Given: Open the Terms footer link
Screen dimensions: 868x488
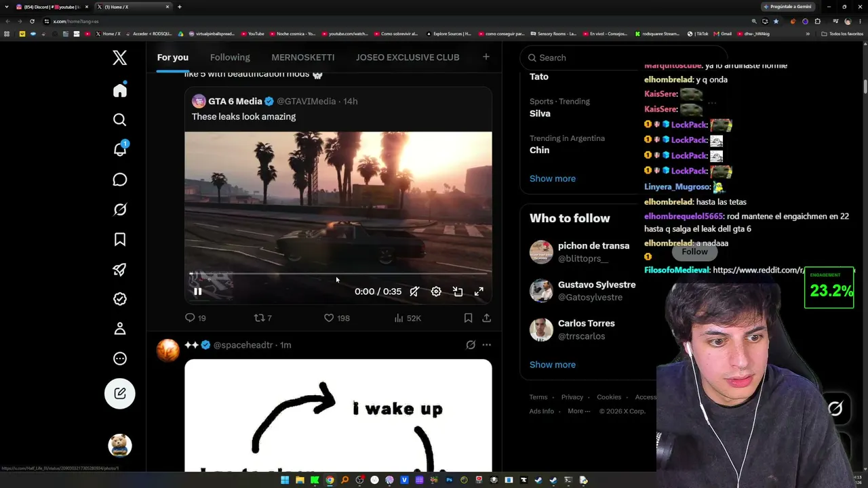Looking at the screenshot, I should point(538,397).
